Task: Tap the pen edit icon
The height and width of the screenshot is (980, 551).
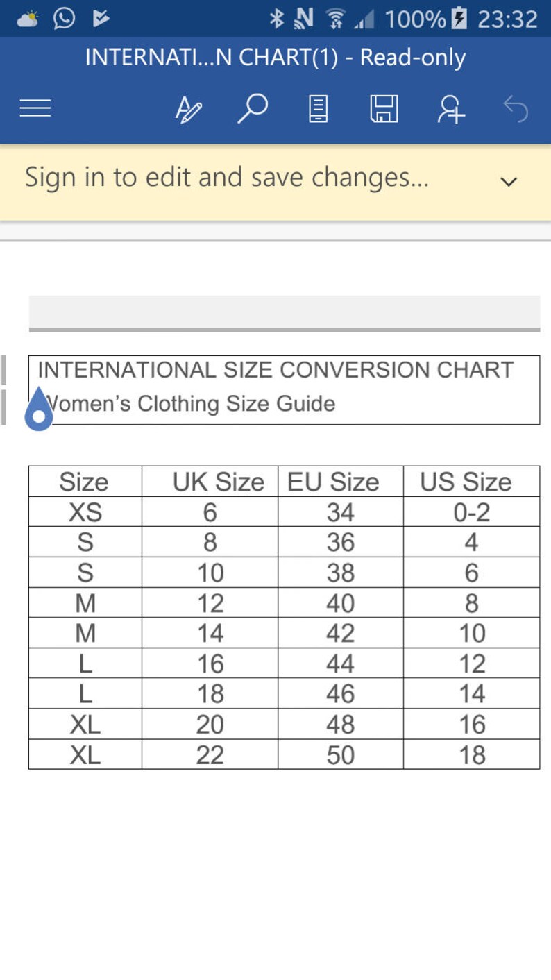Action: pos(188,109)
